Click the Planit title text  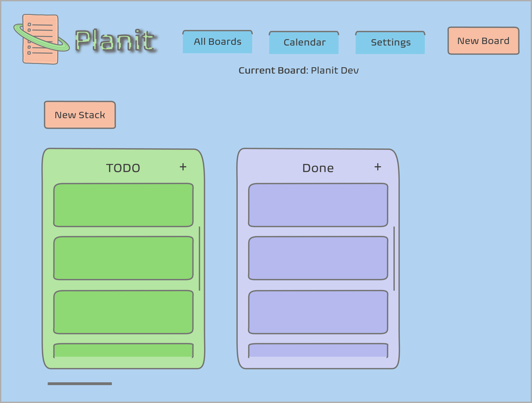[115, 40]
